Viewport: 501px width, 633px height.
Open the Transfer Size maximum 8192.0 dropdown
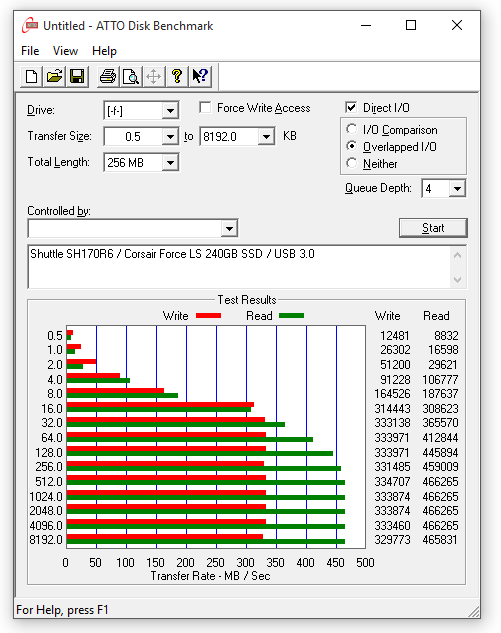coord(266,136)
